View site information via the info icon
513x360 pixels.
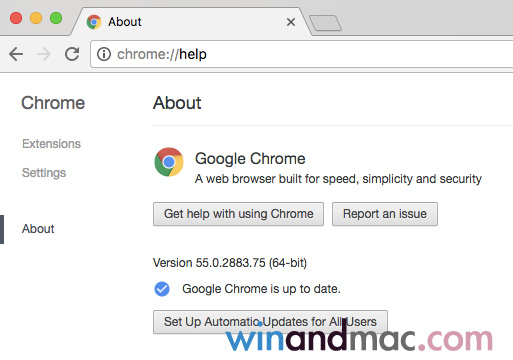104,54
